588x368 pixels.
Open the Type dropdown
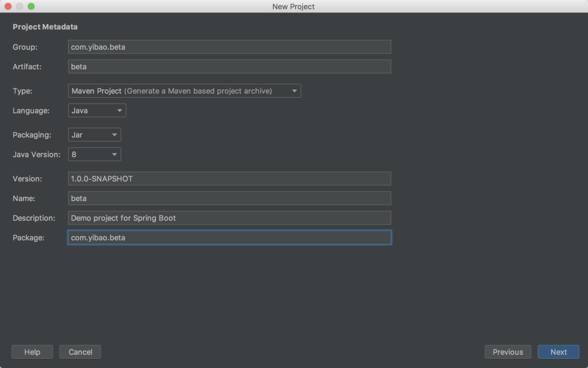pos(184,91)
